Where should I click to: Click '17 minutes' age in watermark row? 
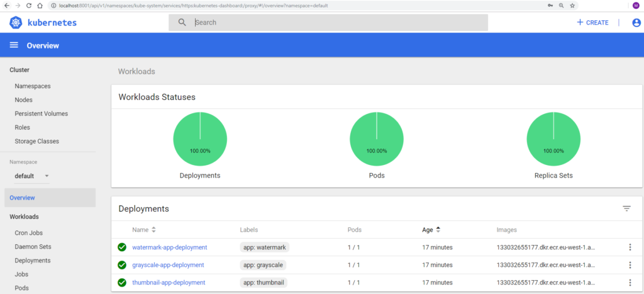tap(438, 247)
